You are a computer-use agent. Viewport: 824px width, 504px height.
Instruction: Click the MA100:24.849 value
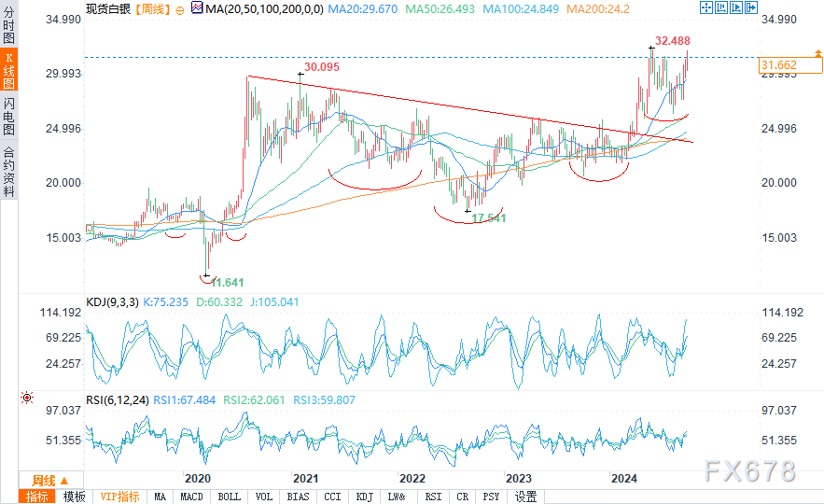tap(521, 9)
